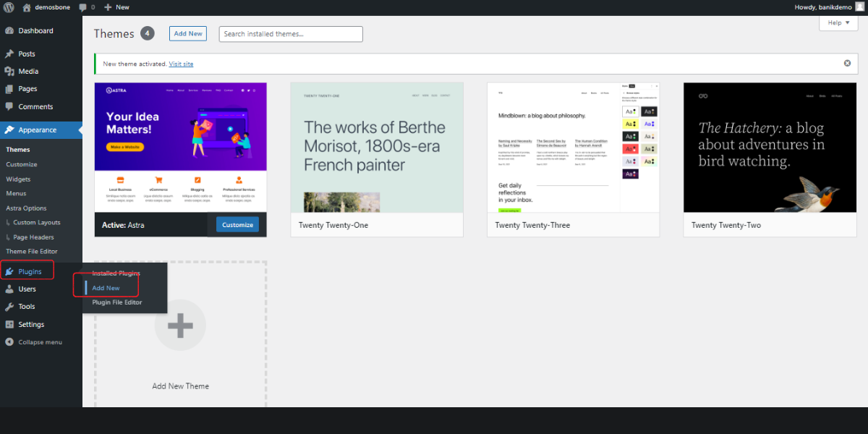Choose Add New in the Plugins flyout
Screen dimensions: 868x434
point(106,288)
